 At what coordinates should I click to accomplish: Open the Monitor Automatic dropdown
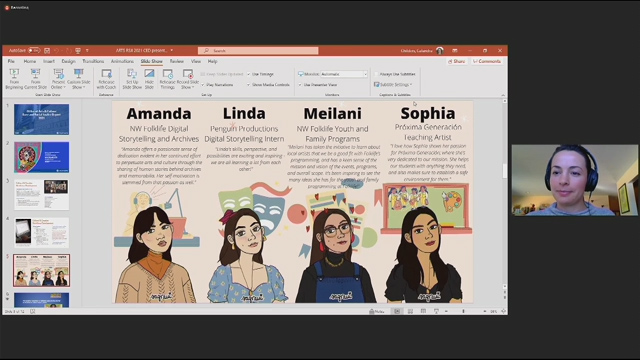(344, 74)
